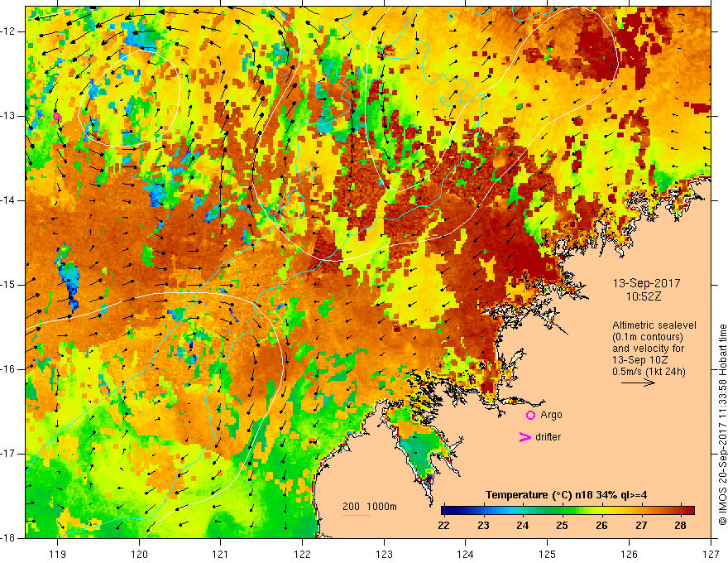This screenshot has height=563, width=728.
Task: Click the longitude label '122'
Action: point(302,554)
